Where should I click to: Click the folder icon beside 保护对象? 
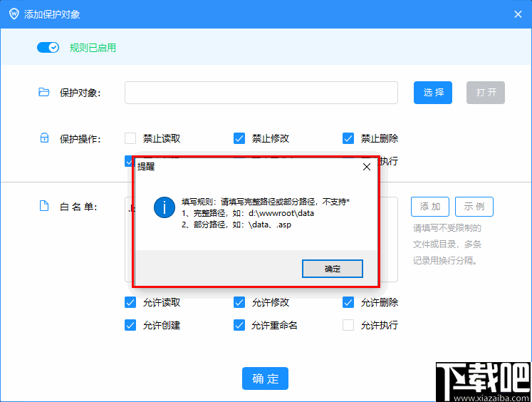point(43,92)
